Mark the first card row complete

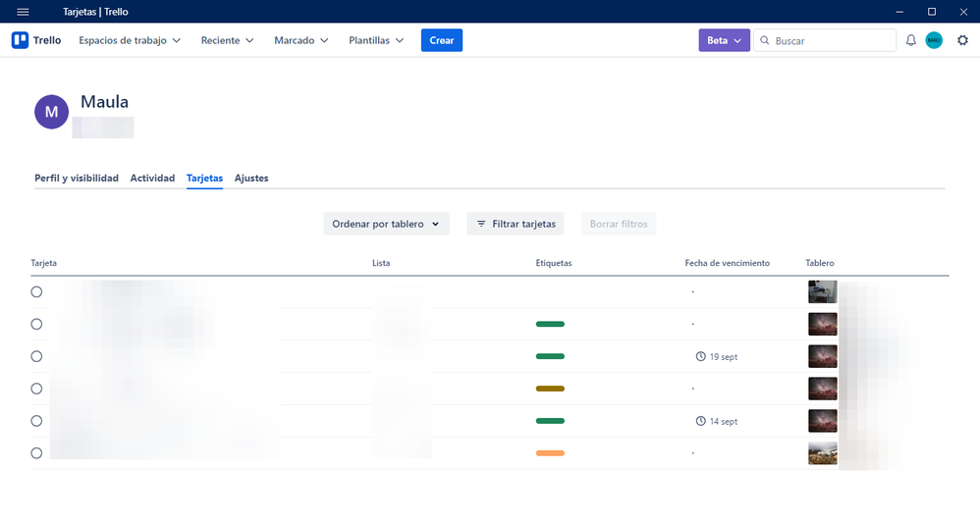click(37, 291)
